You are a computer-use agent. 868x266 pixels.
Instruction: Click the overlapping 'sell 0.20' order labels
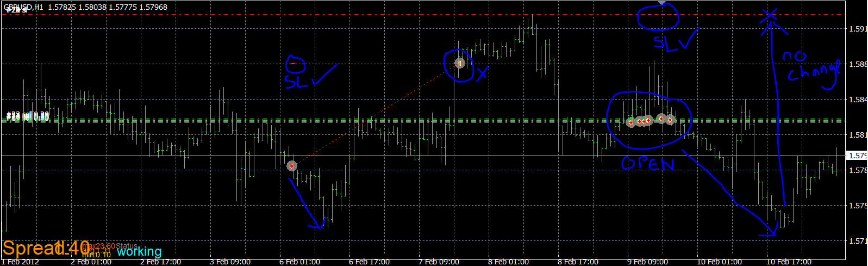pyautogui.click(x=28, y=116)
